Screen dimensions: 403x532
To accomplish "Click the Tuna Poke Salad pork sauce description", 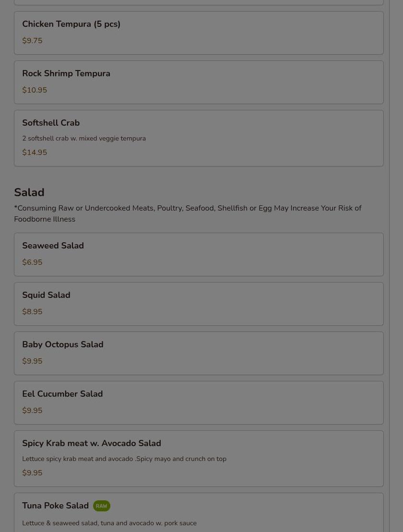I will click(x=109, y=523).
